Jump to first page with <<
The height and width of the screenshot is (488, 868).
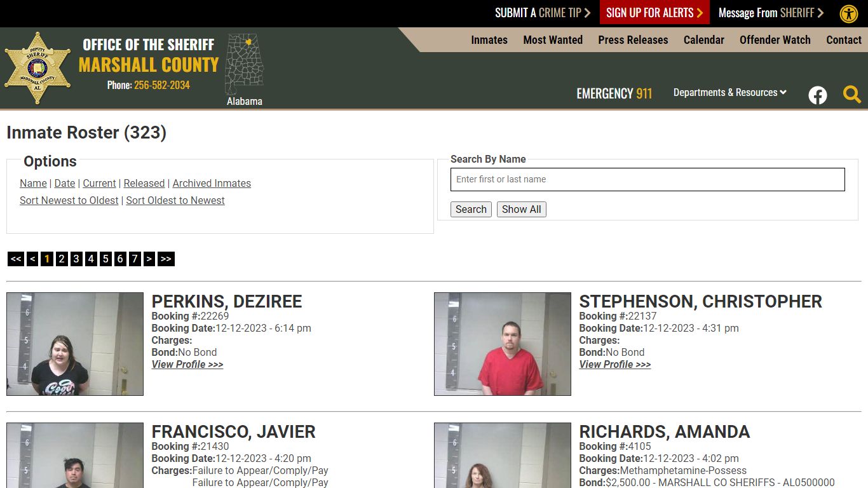click(16, 259)
